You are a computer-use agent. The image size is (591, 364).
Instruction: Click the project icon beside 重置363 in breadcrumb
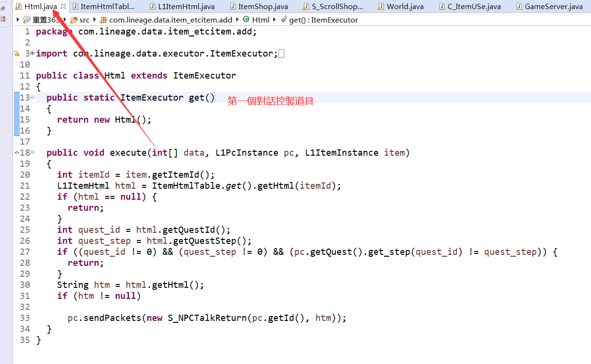coord(27,20)
